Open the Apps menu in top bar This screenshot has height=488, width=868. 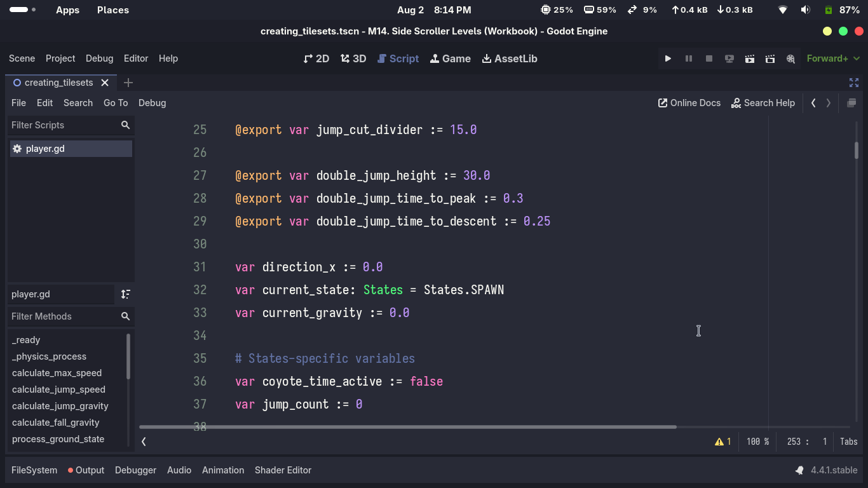[67, 10]
